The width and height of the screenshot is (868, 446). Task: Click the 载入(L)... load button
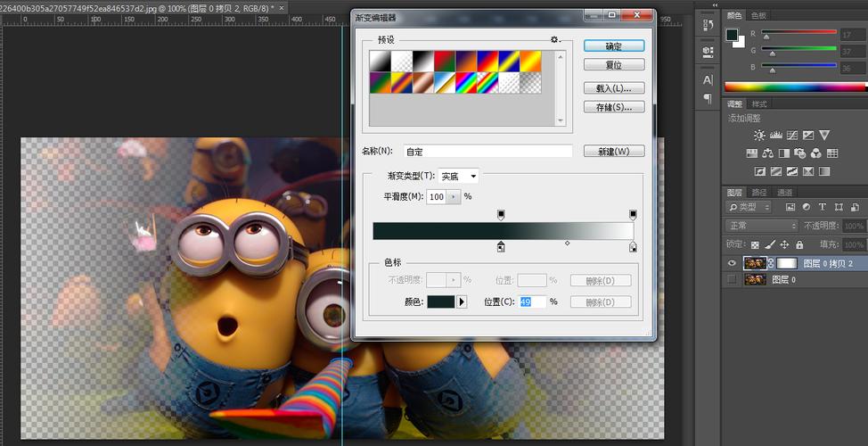click(x=613, y=88)
